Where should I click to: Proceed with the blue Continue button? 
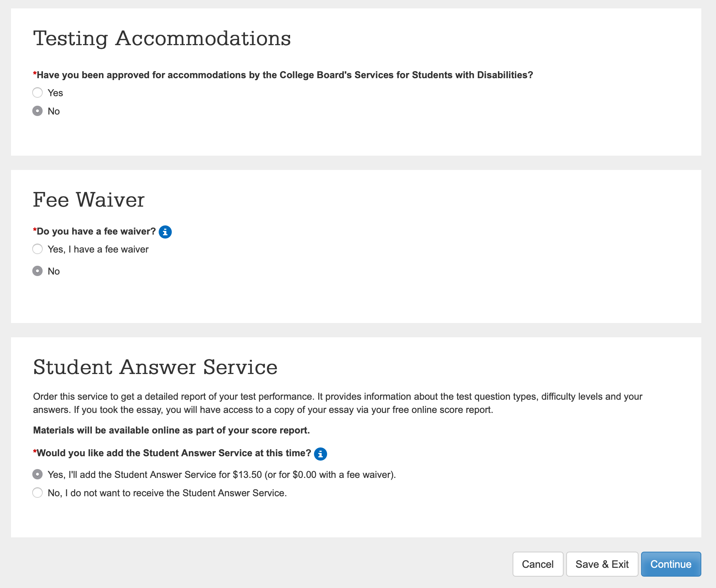tap(671, 564)
